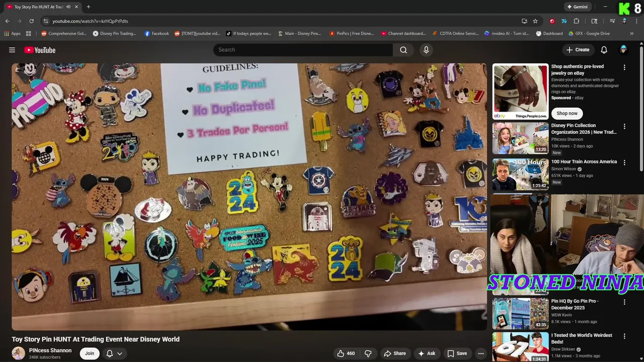Open Gemini in Chrome

[577, 7]
